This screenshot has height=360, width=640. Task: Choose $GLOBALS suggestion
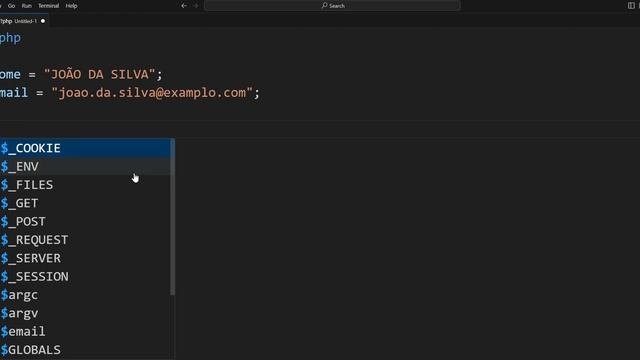click(x=85, y=350)
